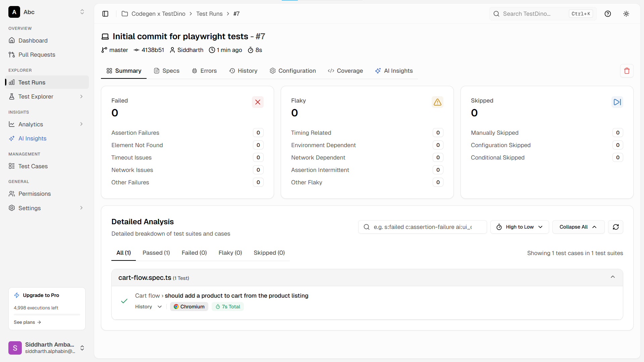
Task: Click the test filter search field
Action: pyautogui.click(x=422, y=227)
